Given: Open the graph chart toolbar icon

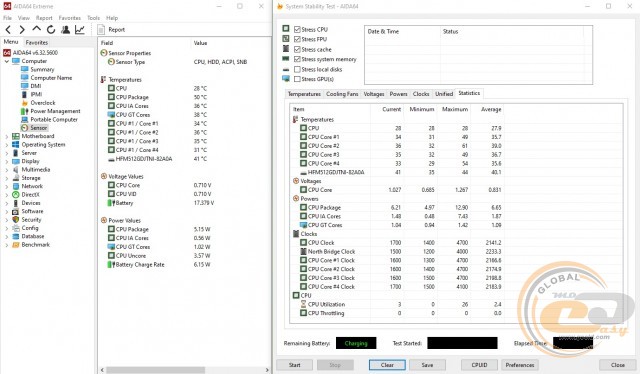Looking at the screenshot, I should (x=80, y=29).
